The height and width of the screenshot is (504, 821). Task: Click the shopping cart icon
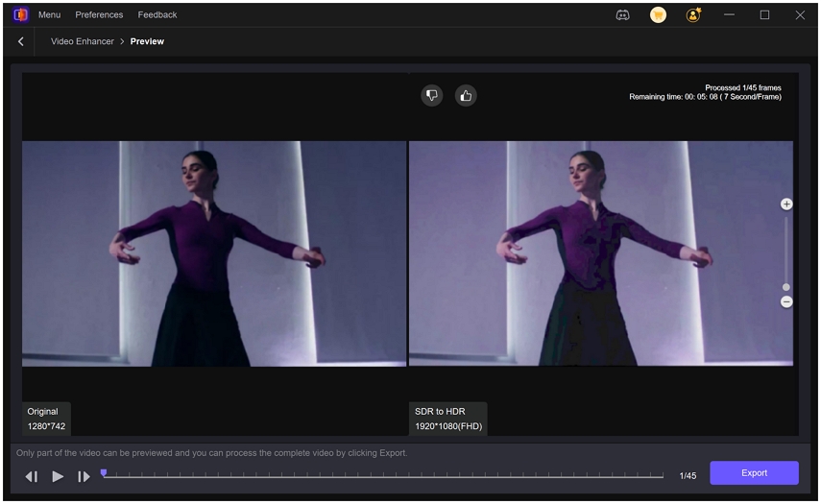coord(658,15)
